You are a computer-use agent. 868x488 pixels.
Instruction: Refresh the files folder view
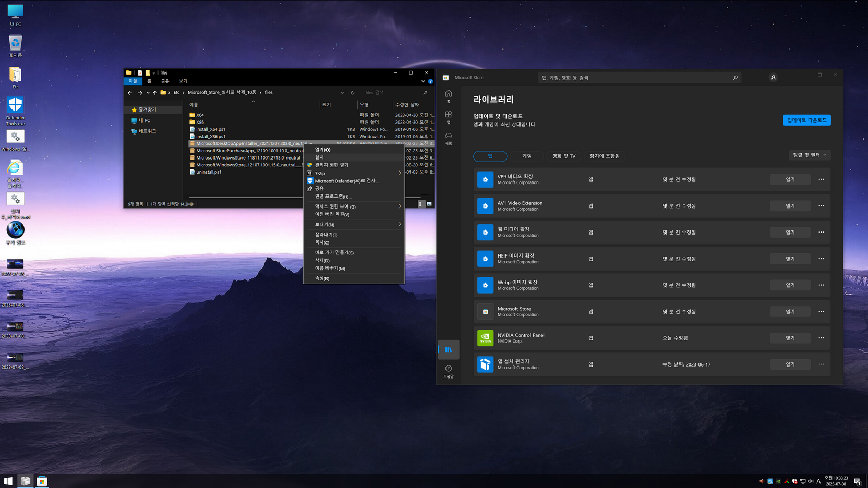(353, 93)
